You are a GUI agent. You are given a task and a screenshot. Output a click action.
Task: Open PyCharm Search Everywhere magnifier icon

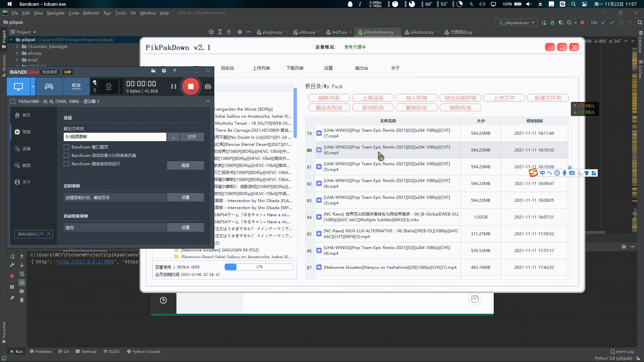tap(640, 22)
